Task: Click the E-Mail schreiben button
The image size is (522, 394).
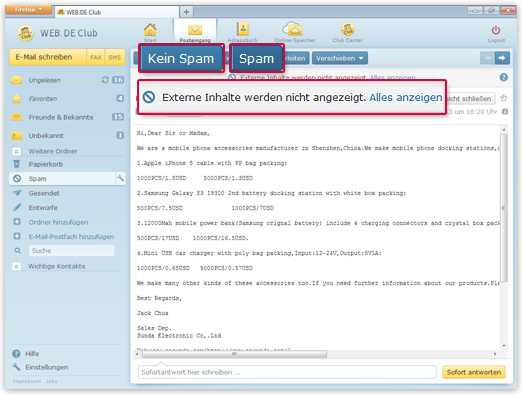Action: pos(48,57)
